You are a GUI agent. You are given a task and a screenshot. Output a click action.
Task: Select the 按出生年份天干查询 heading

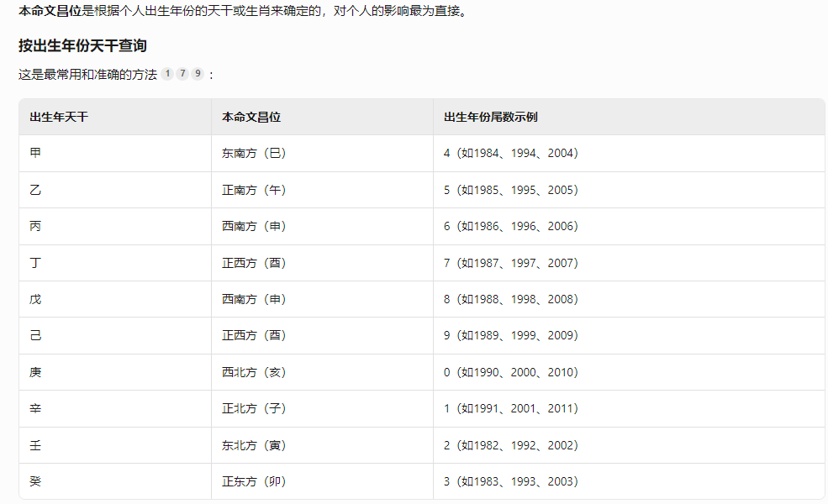click(x=82, y=45)
